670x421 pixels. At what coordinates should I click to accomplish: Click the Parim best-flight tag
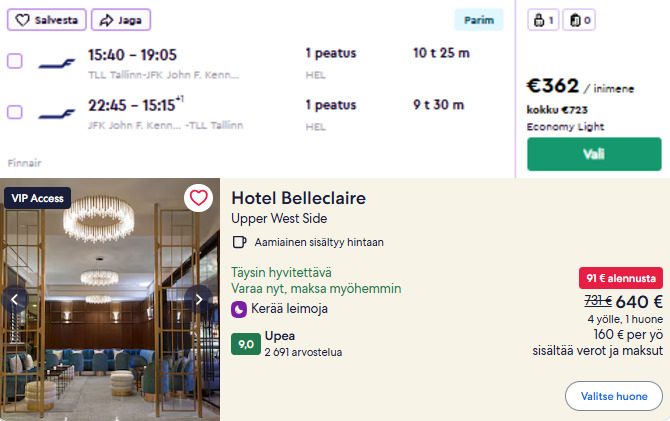(479, 20)
